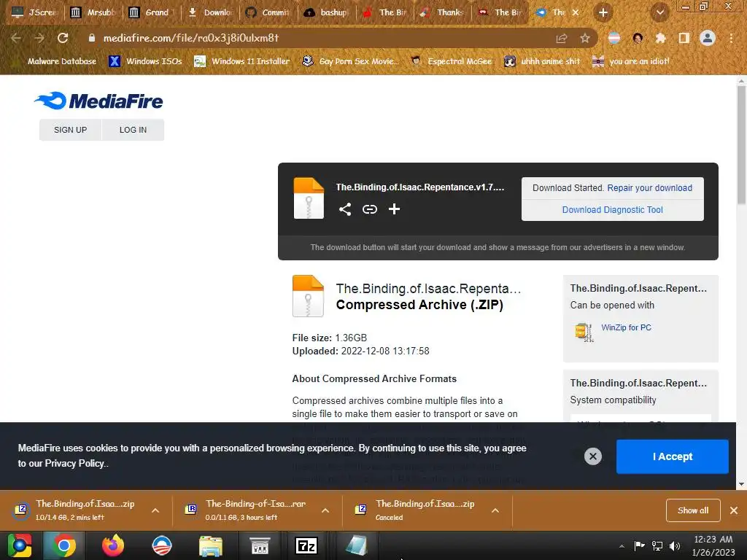The width and height of the screenshot is (747, 560).
Task: Open Firefox from the taskbar
Action: [113, 545]
